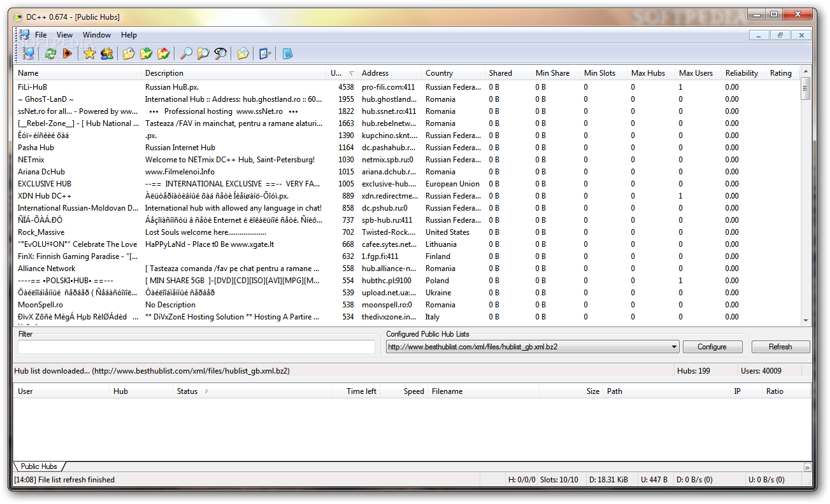The image size is (830, 504).
Task: Click the Reliability column header
Action: pos(743,73)
